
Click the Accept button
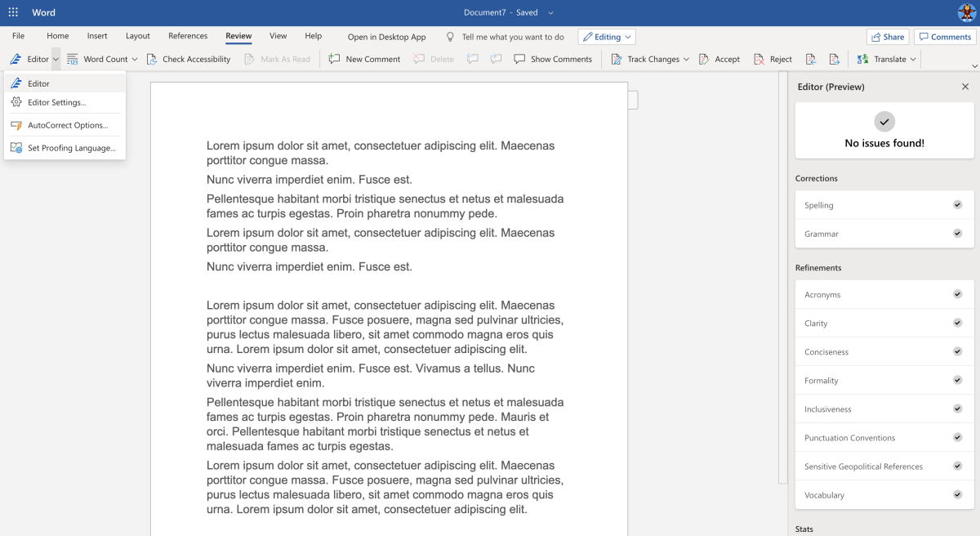click(719, 58)
